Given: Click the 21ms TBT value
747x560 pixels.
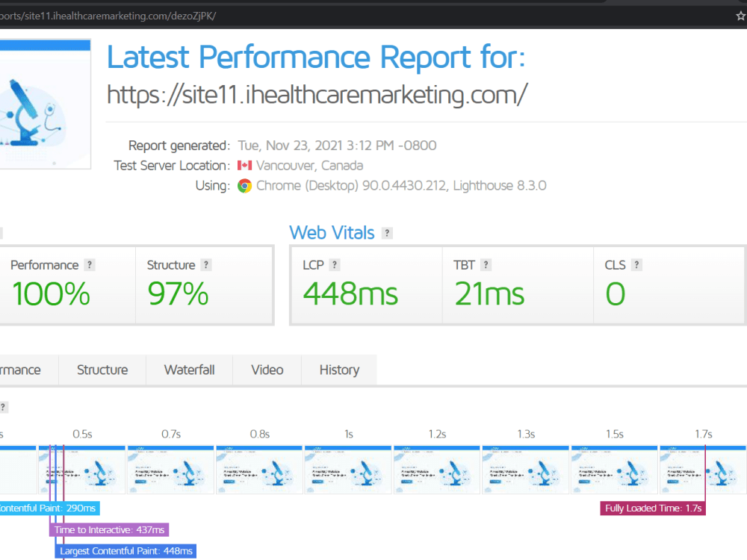Looking at the screenshot, I should coord(489,293).
